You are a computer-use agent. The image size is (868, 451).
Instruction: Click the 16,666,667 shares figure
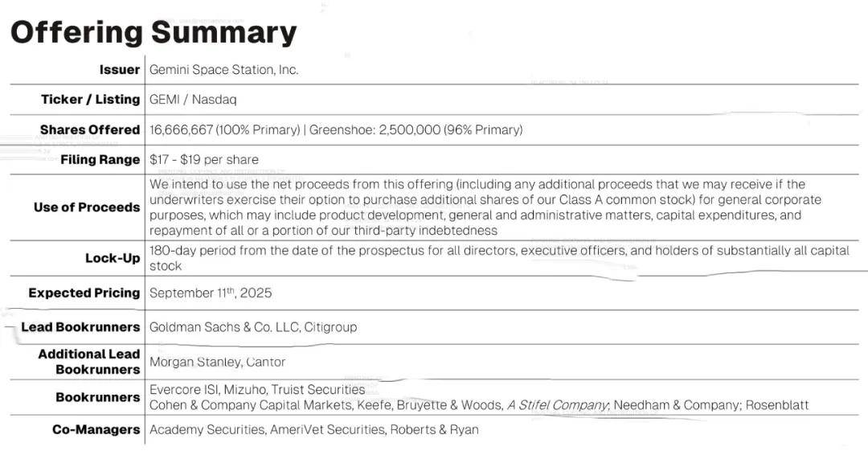click(x=179, y=129)
